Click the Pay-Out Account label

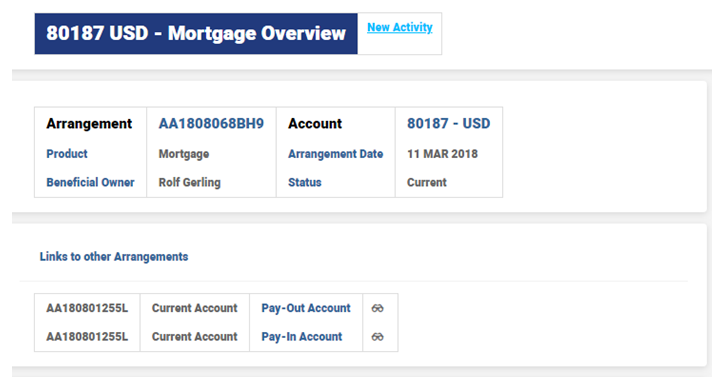306,308
